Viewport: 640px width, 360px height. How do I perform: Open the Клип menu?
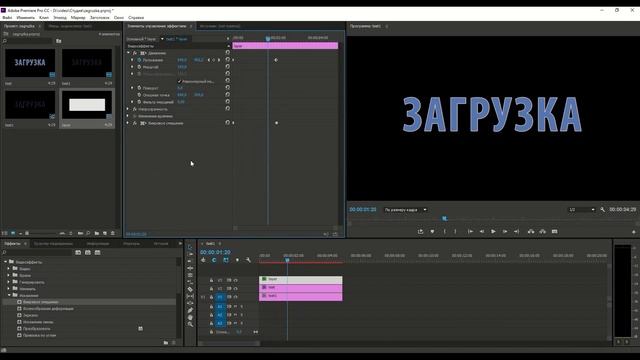44,18
